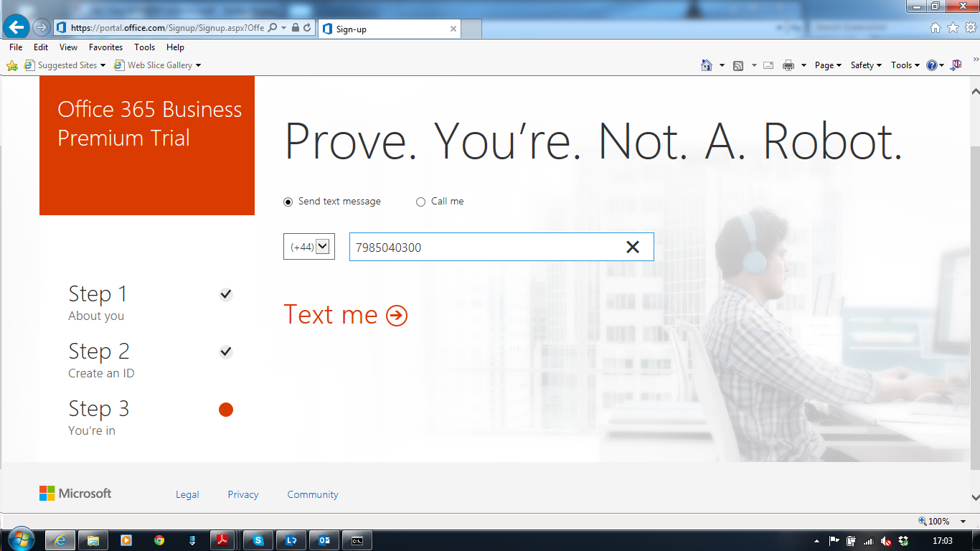980x551 pixels.
Task: Open the gear settings icon at top right
Action: click(x=970, y=28)
